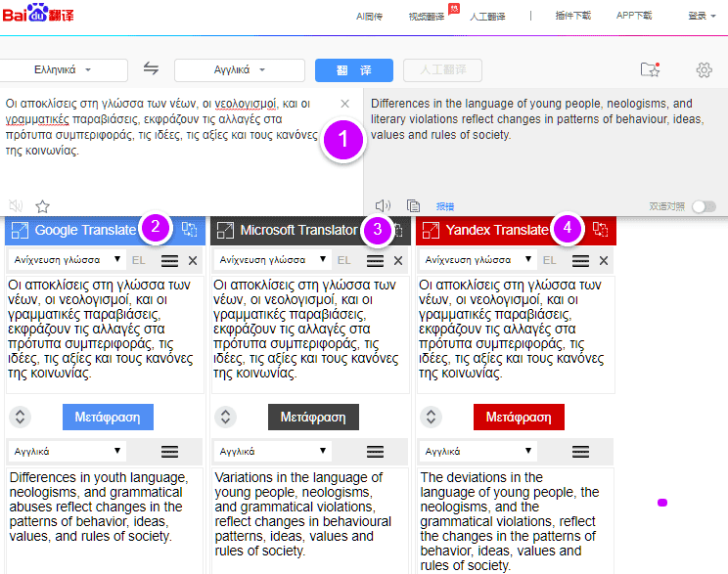Image resolution: width=728 pixels, height=574 pixels.
Task: Click the Yandex Translate Greek input text
Action: 511,329
